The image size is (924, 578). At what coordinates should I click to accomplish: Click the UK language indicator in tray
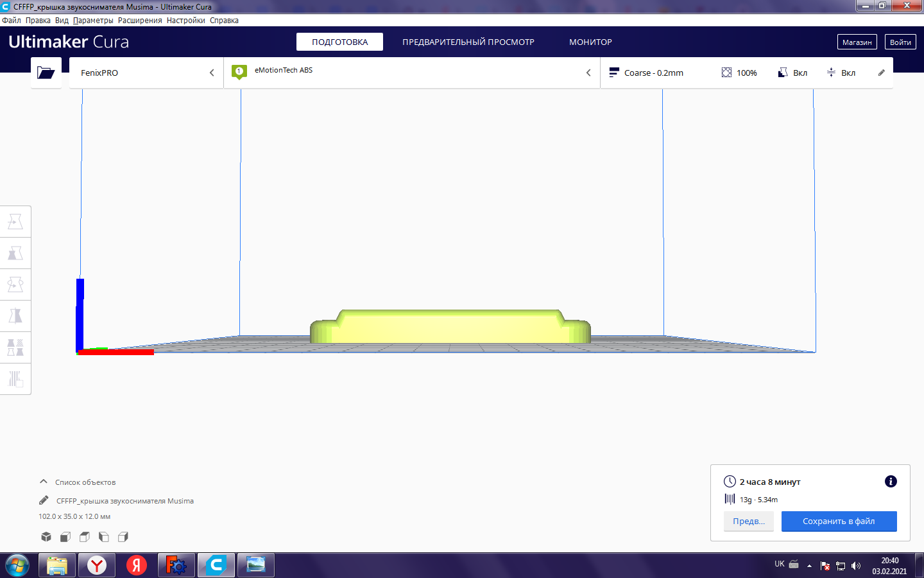pyautogui.click(x=780, y=564)
